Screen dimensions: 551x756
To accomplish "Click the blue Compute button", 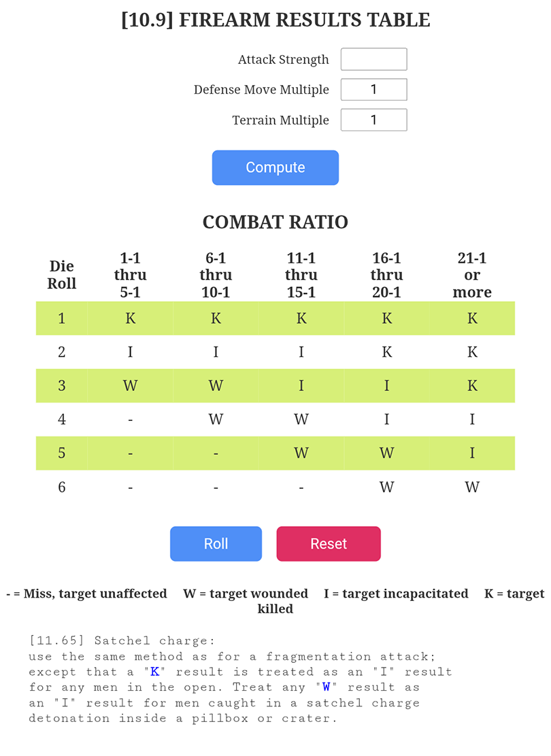I will 275,167.
